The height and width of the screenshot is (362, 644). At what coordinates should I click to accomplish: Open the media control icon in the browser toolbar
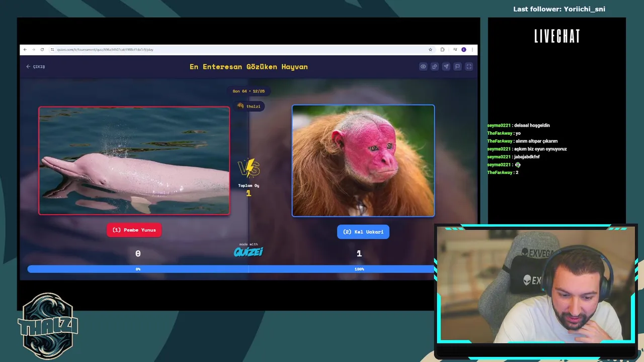(x=455, y=50)
